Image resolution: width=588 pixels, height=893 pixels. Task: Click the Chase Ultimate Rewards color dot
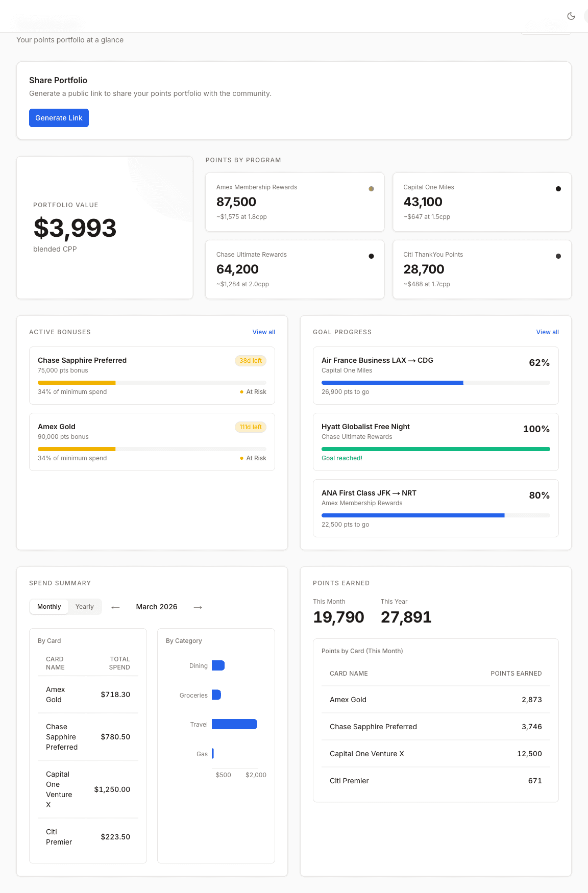[x=371, y=256]
